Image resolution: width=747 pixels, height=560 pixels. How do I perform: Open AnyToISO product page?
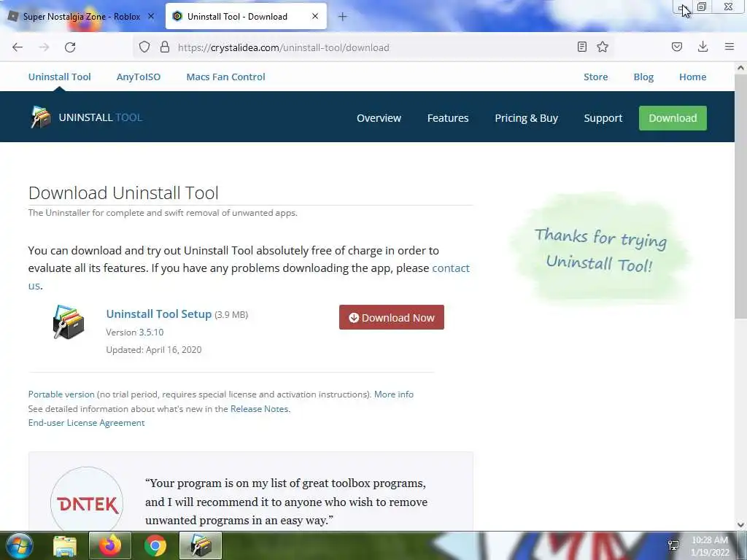coord(139,77)
